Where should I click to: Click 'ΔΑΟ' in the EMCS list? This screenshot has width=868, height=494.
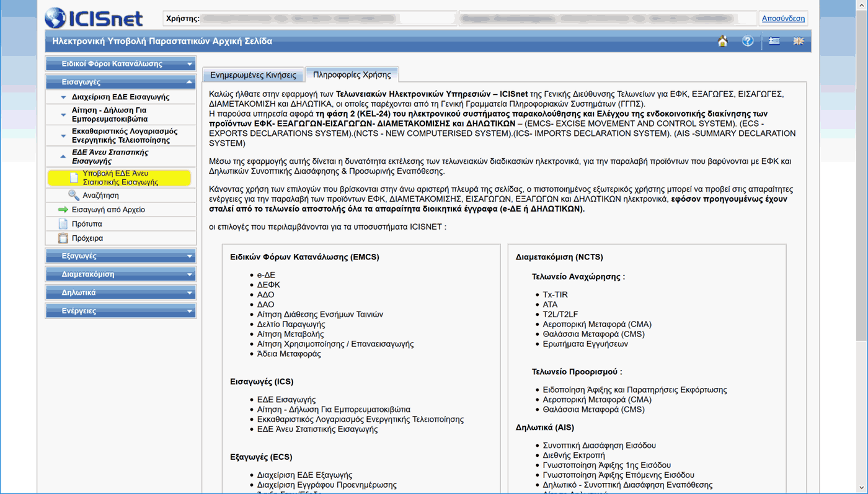265,305
